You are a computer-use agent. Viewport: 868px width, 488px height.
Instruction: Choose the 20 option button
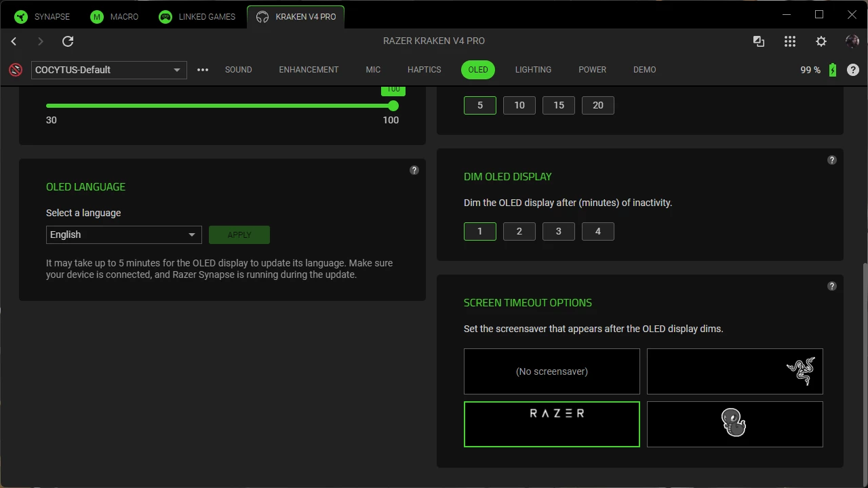[598, 105]
